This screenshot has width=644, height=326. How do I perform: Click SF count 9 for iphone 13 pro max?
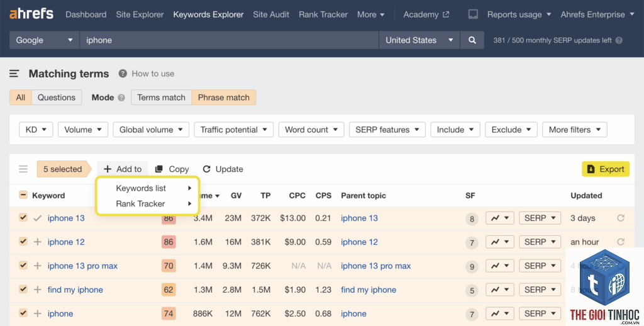[472, 266]
